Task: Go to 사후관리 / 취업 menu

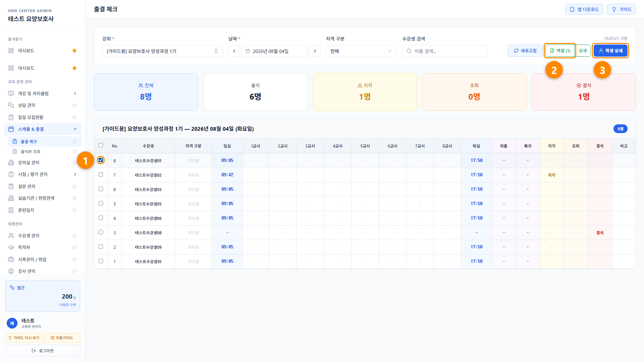Action: click(43, 259)
